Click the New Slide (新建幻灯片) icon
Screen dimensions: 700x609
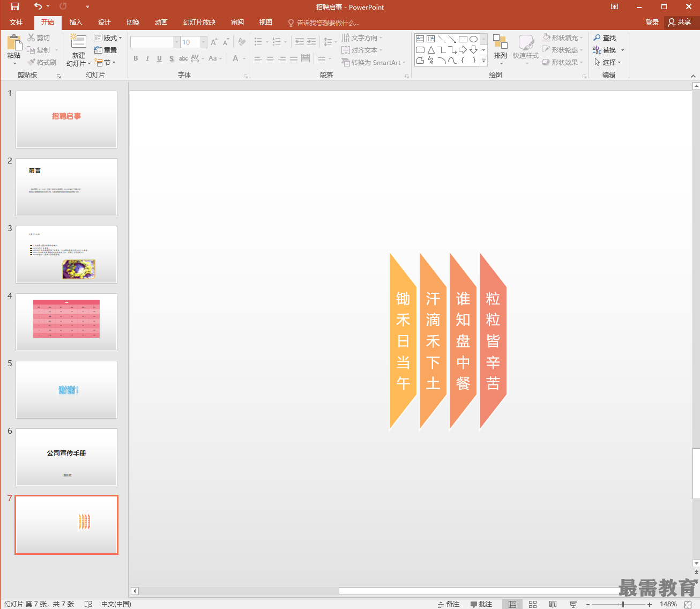[x=78, y=42]
